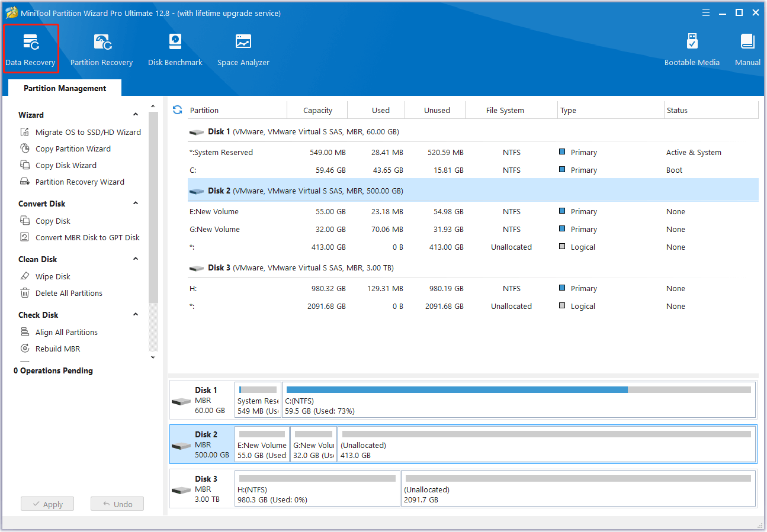This screenshot has height=532, width=767.
Task: Select the H: partition row
Action: point(473,288)
